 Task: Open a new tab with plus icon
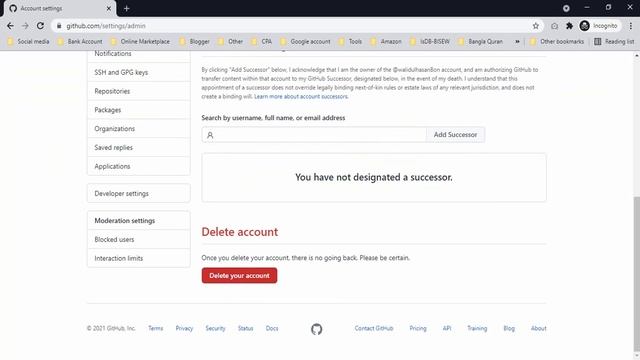pos(127,8)
